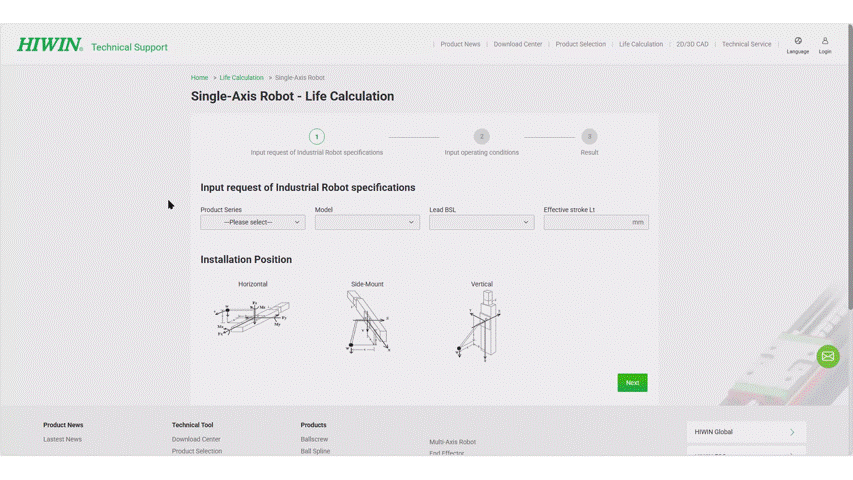Expand the Model dropdown

point(367,222)
